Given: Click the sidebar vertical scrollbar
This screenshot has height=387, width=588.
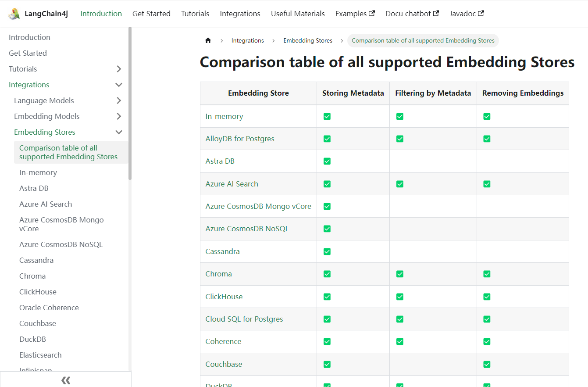Looking at the screenshot, I should 130,103.
